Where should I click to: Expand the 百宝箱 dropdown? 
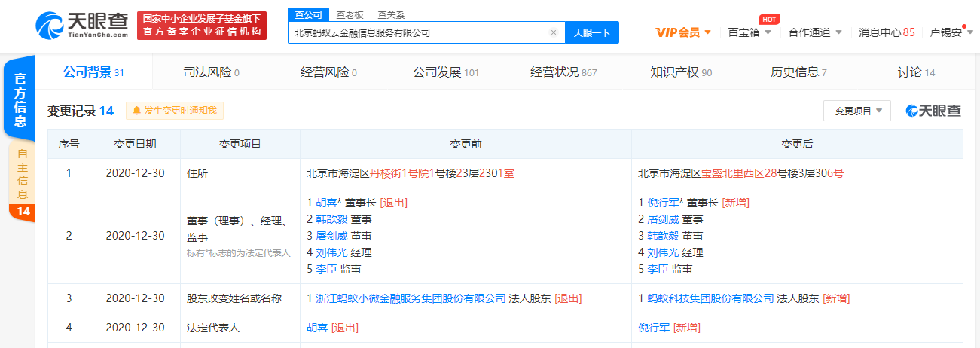pyautogui.click(x=750, y=32)
